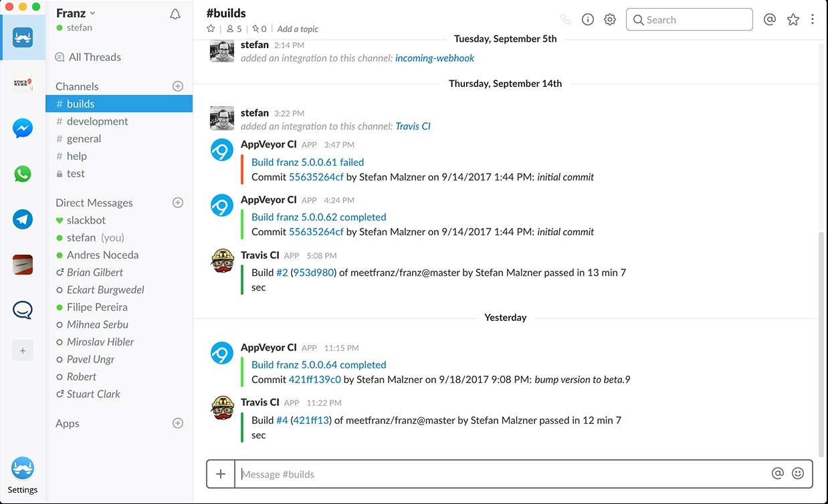Screen dimensions: 828x504
Task: Open the general channel
Action: pos(84,138)
